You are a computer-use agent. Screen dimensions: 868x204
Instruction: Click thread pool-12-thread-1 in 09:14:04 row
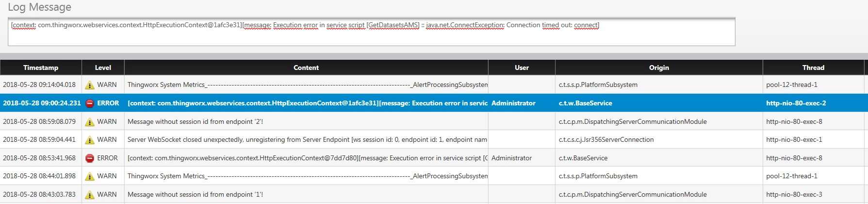pyautogui.click(x=792, y=85)
